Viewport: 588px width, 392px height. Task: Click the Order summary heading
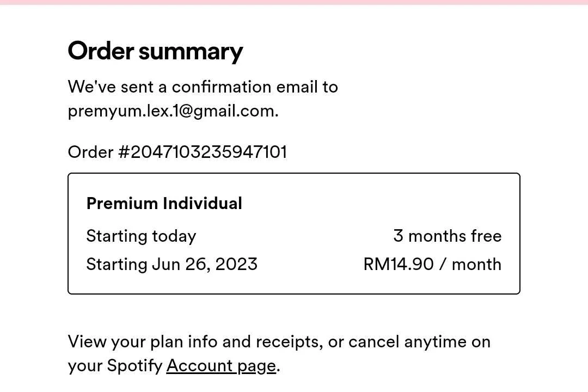coord(155,51)
